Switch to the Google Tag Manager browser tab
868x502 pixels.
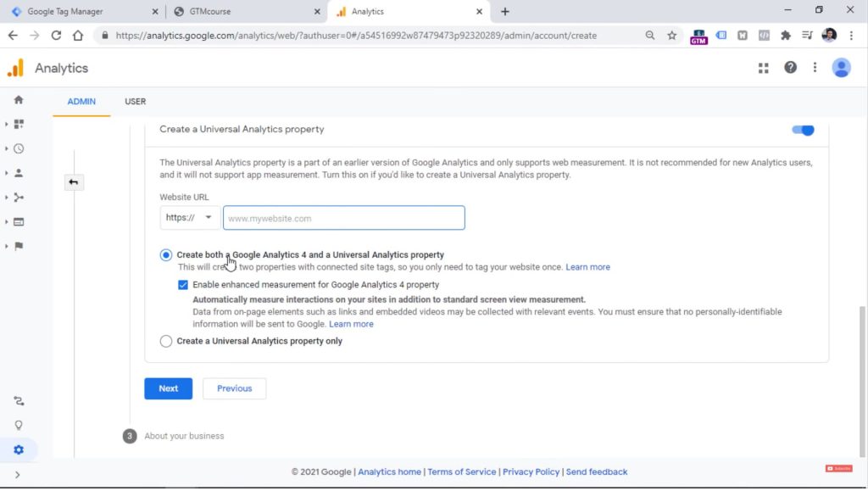coord(83,12)
